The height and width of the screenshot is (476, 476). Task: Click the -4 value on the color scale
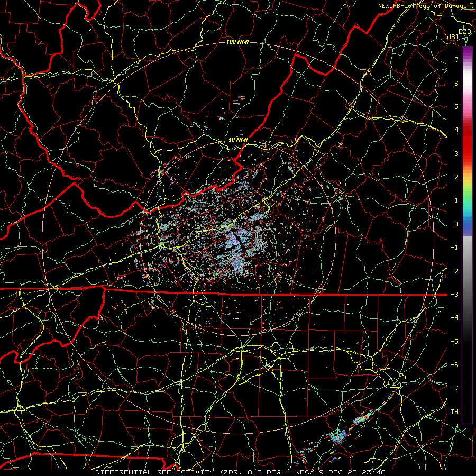click(454, 318)
